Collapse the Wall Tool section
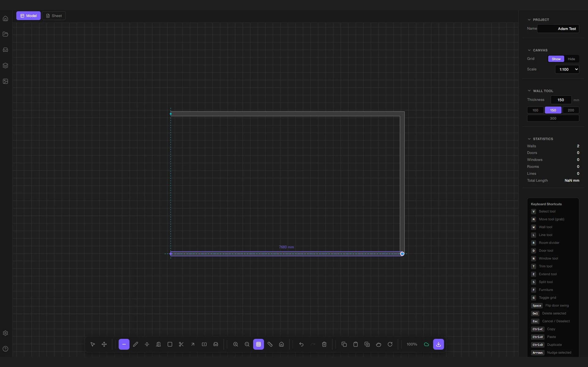Image resolution: width=588 pixels, height=367 pixels. point(529,91)
